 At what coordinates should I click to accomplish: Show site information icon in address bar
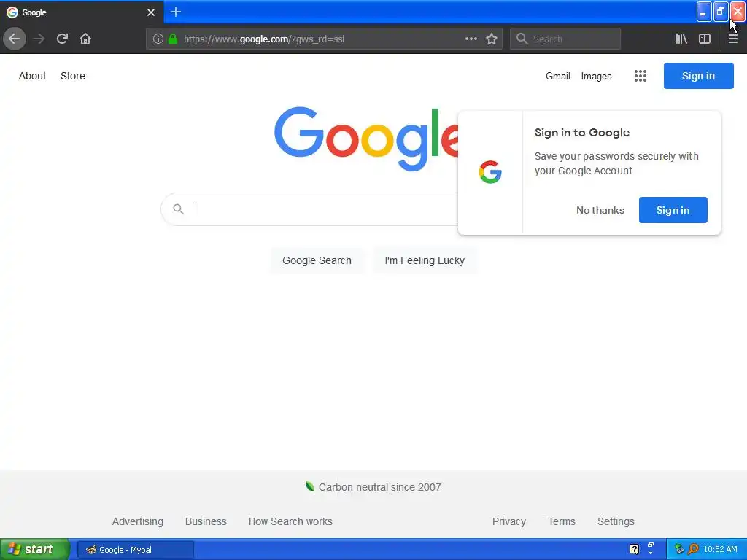coord(158,39)
